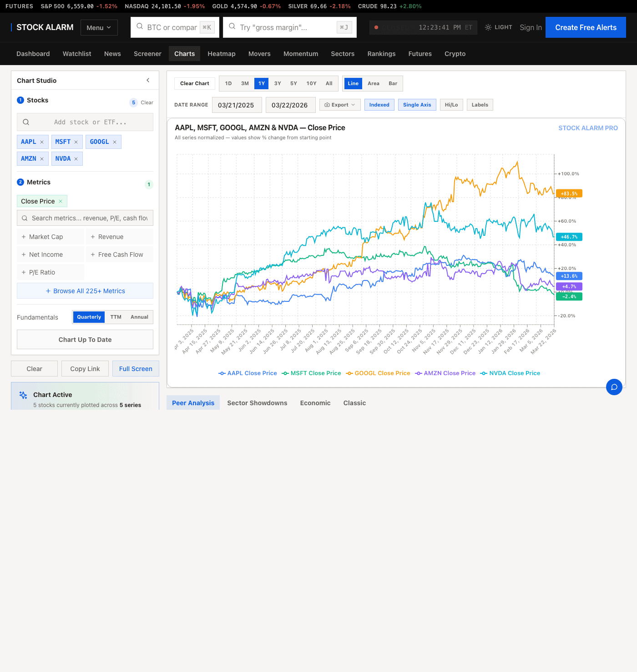Click Create Free Alerts
637x672 pixels.
(x=586, y=27)
